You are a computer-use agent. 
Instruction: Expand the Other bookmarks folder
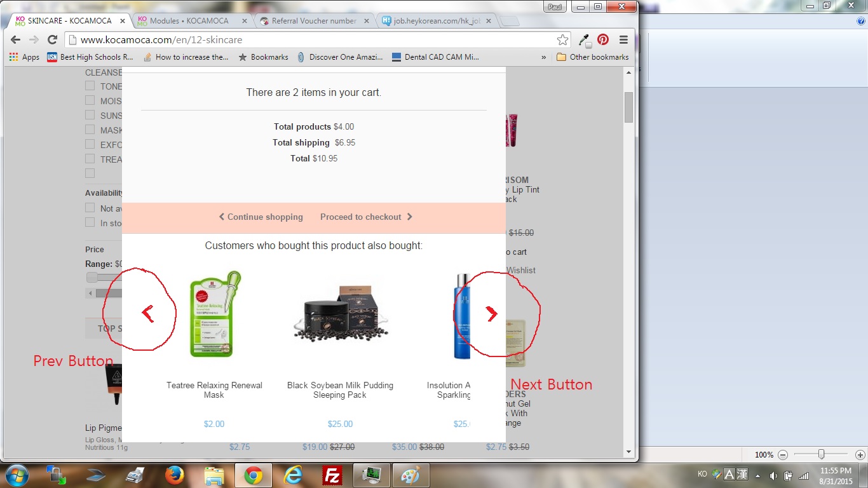click(x=592, y=57)
